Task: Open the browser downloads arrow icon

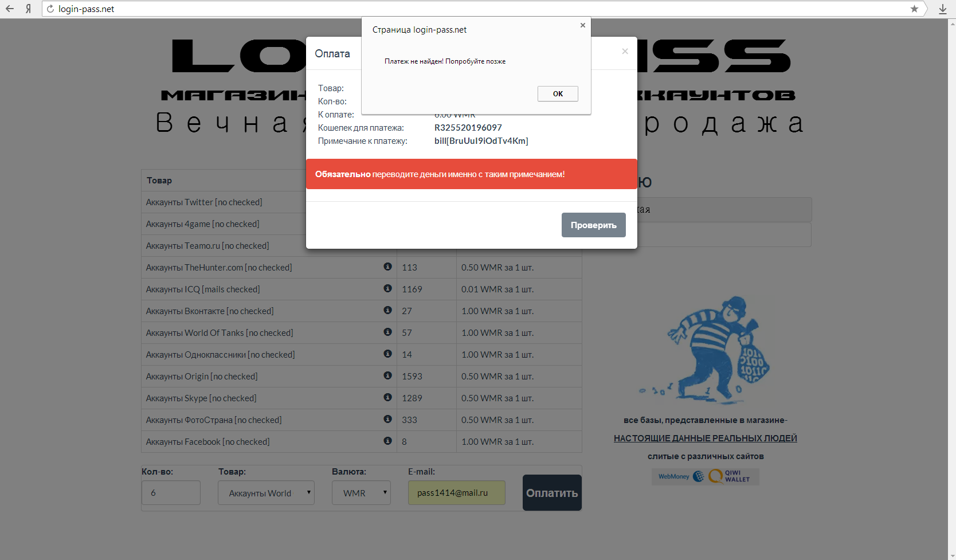Action: [943, 9]
